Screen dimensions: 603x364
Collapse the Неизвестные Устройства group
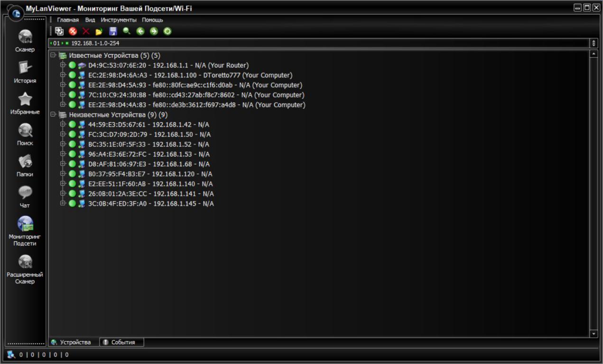point(53,115)
